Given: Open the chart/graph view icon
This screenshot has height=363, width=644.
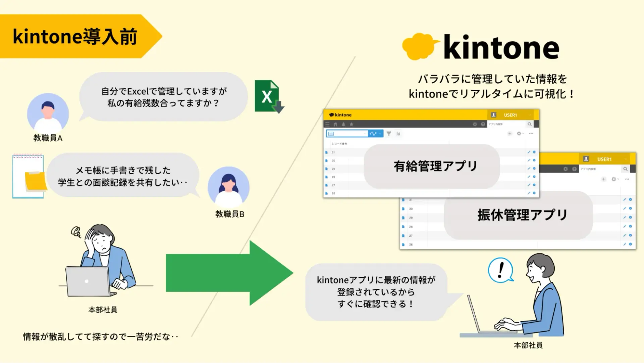Looking at the screenshot, I should point(398,134).
